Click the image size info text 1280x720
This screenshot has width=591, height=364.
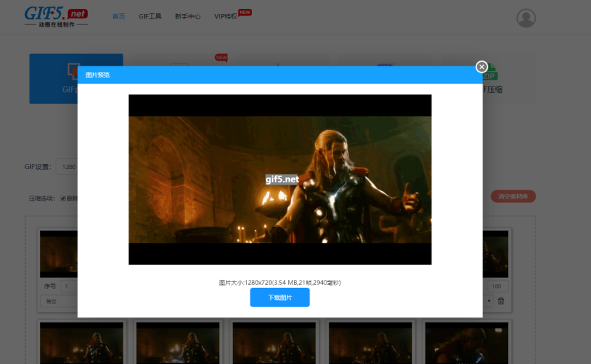click(280, 283)
